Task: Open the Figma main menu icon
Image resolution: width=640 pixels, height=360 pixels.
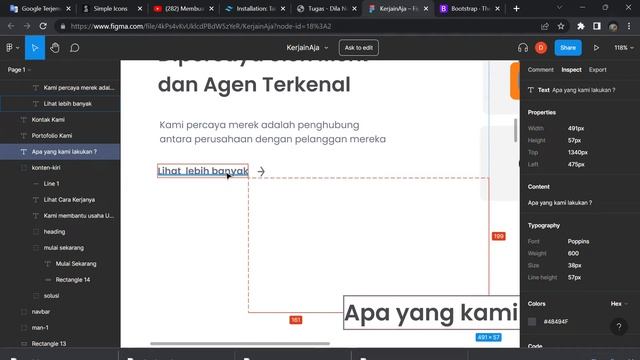Action: tap(12, 48)
